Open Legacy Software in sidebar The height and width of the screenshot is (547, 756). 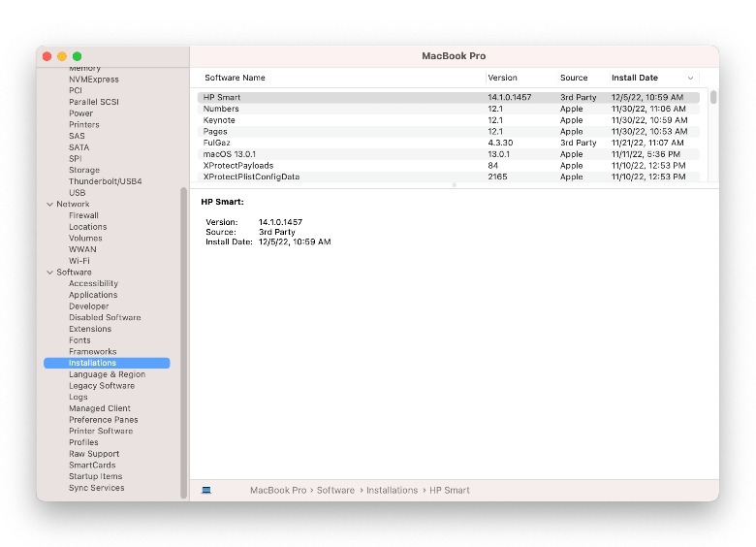102,385
